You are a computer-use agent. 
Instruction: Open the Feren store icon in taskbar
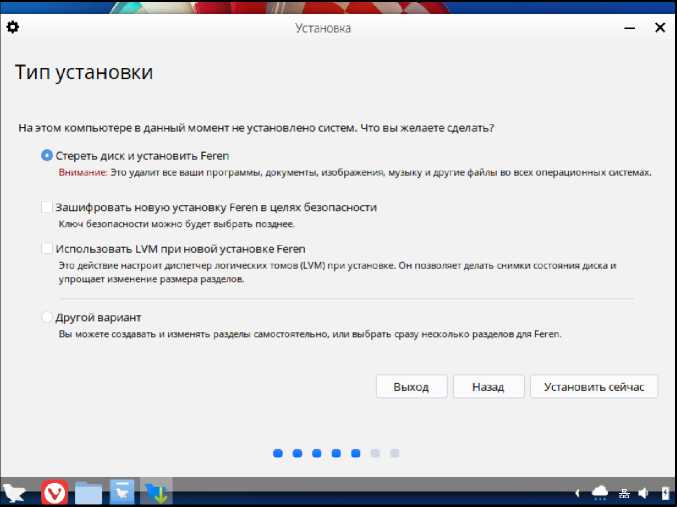[x=122, y=492]
